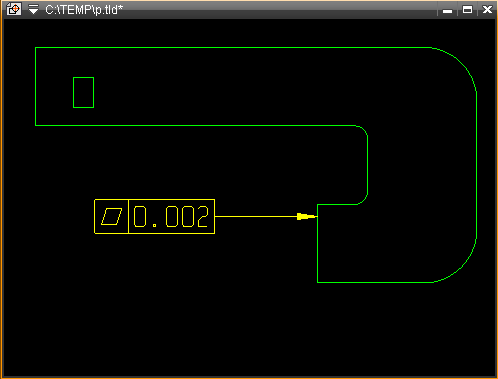This screenshot has width=498, height=379.
Task: Click the C:\TEMP\p.tld* window title
Action: tap(84, 10)
